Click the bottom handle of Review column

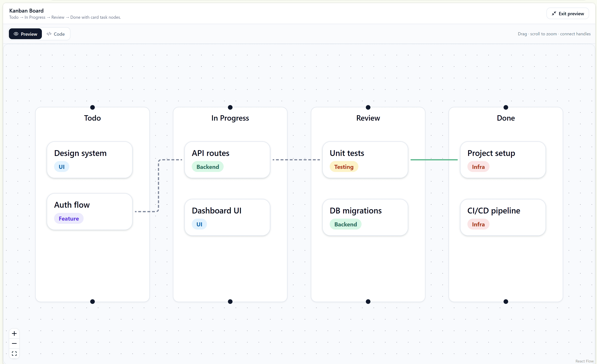pyautogui.click(x=368, y=301)
